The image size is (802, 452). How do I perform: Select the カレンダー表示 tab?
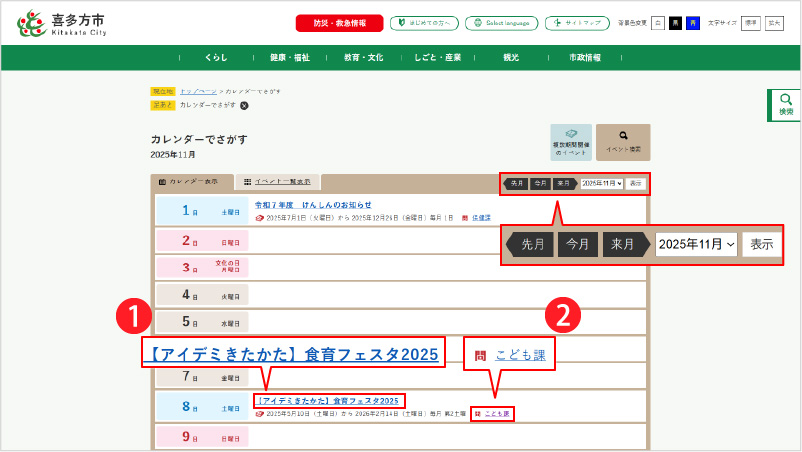pos(192,182)
